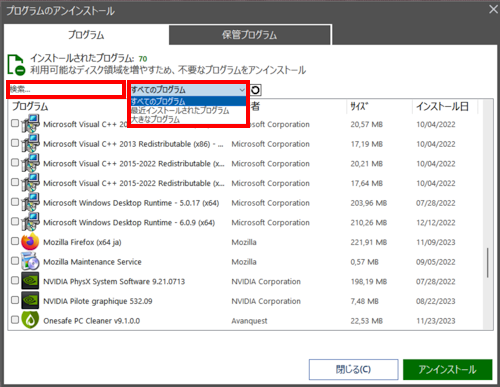Click the NVIDIA Pilote graphique icon
500x387 pixels.
click(30, 300)
